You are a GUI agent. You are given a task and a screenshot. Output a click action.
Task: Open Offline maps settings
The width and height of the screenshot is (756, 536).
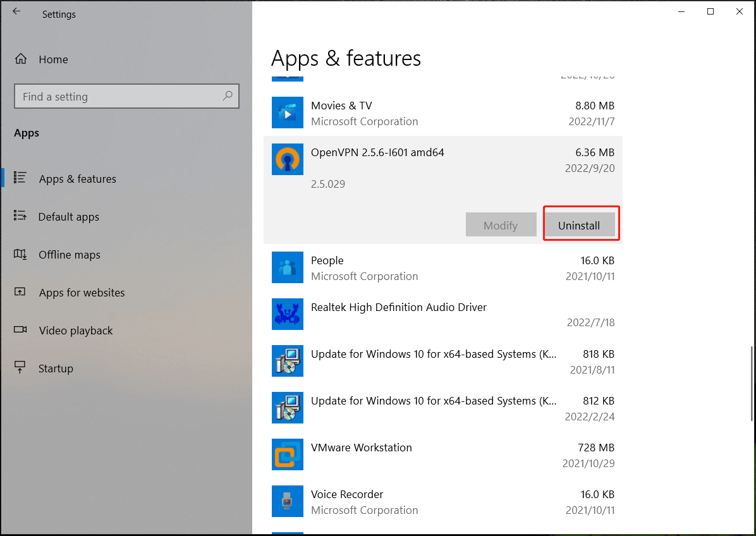[70, 255]
